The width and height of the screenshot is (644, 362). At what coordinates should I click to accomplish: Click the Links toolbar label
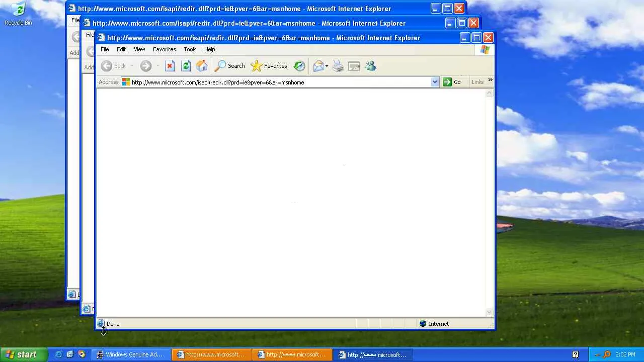click(477, 82)
